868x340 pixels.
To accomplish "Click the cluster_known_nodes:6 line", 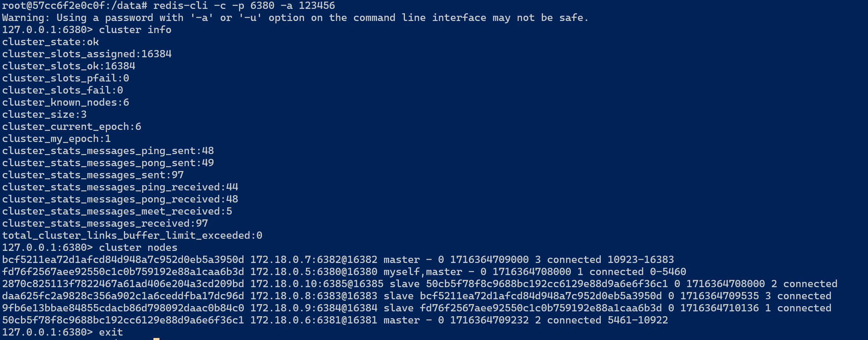I will [65, 102].
